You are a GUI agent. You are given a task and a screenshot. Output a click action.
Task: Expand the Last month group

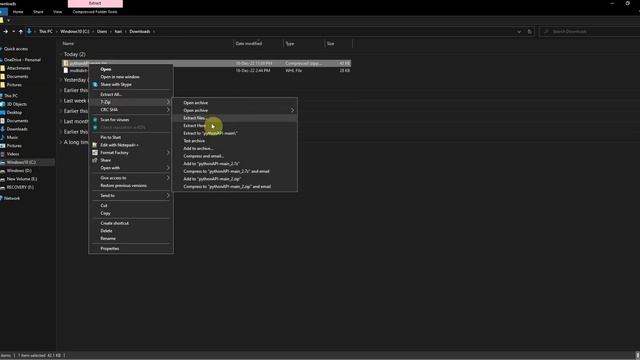[61, 121]
